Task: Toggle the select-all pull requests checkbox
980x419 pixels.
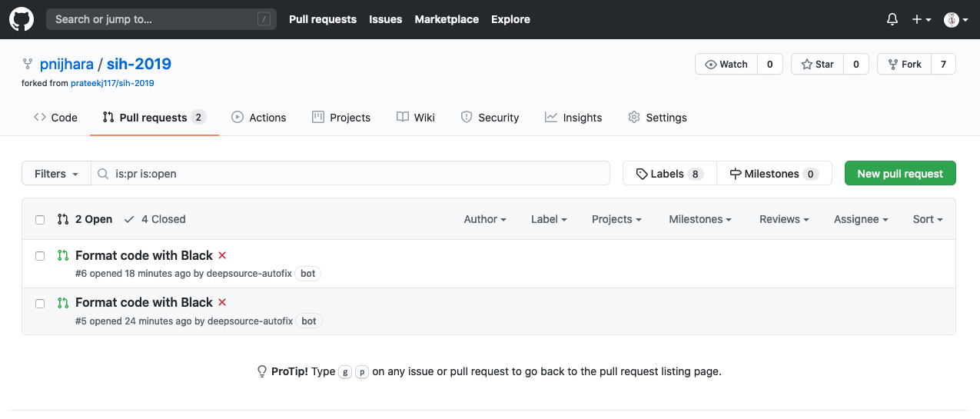Action: click(40, 220)
